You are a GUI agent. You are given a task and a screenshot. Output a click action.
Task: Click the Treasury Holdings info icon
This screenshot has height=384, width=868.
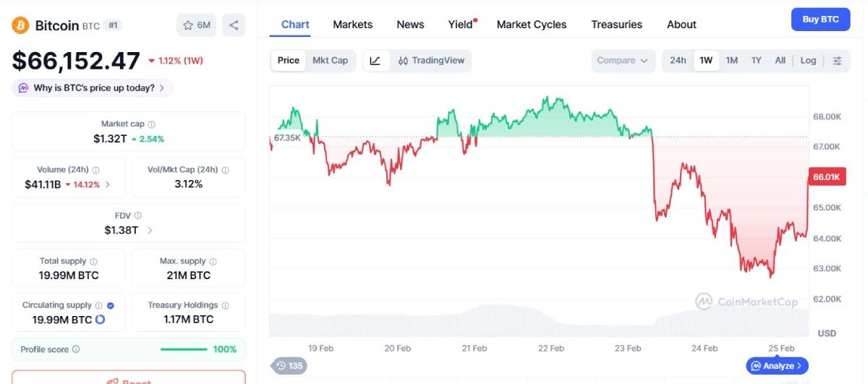(x=225, y=306)
